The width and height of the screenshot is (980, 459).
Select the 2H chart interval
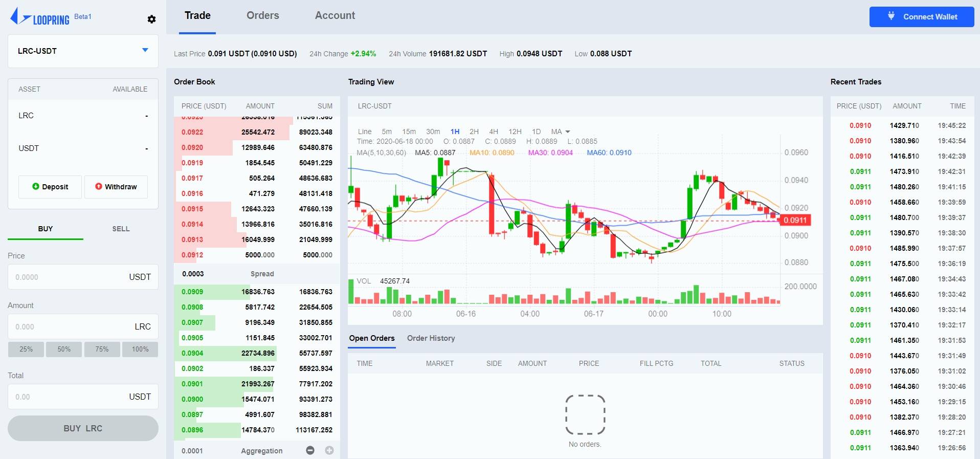(474, 132)
